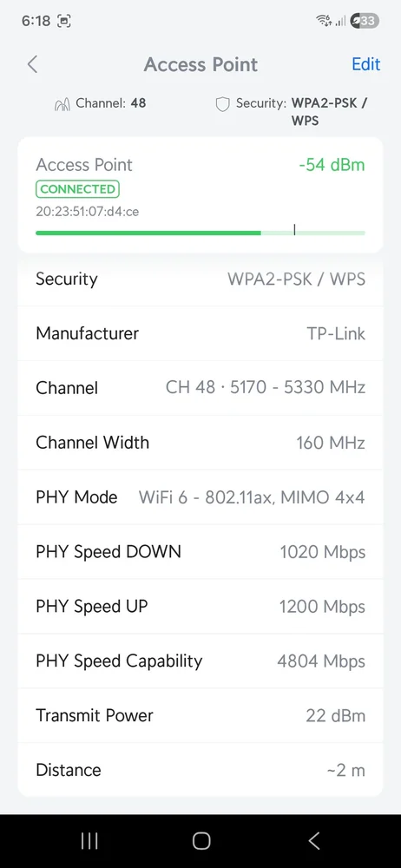Tap the MAC address 20:23:51:07:d4:ce

[x=88, y=212]
